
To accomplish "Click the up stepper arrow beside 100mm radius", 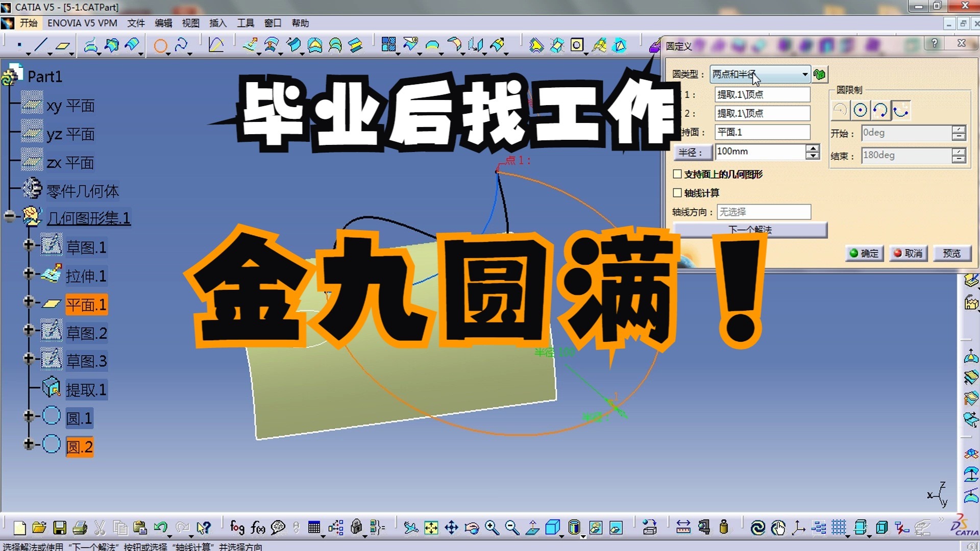I will [x=812, y=148].
